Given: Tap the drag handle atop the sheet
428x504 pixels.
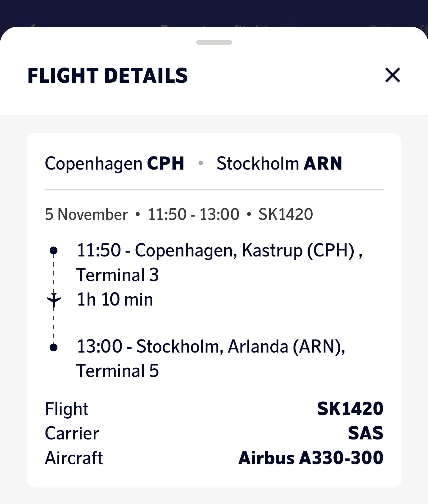Looking at the screenshot, I should pos(214,42).
